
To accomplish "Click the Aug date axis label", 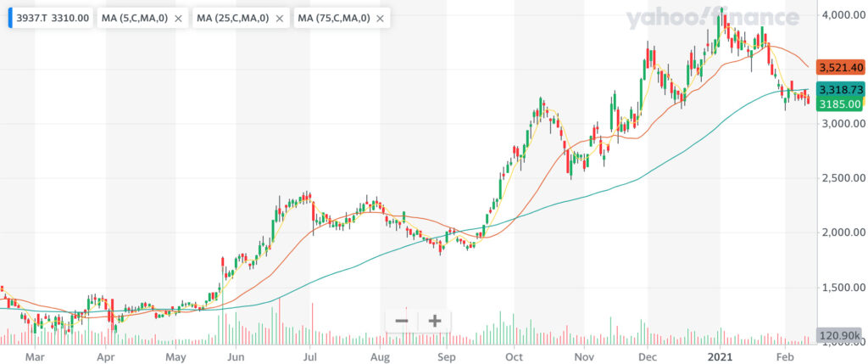I will 380,357.
